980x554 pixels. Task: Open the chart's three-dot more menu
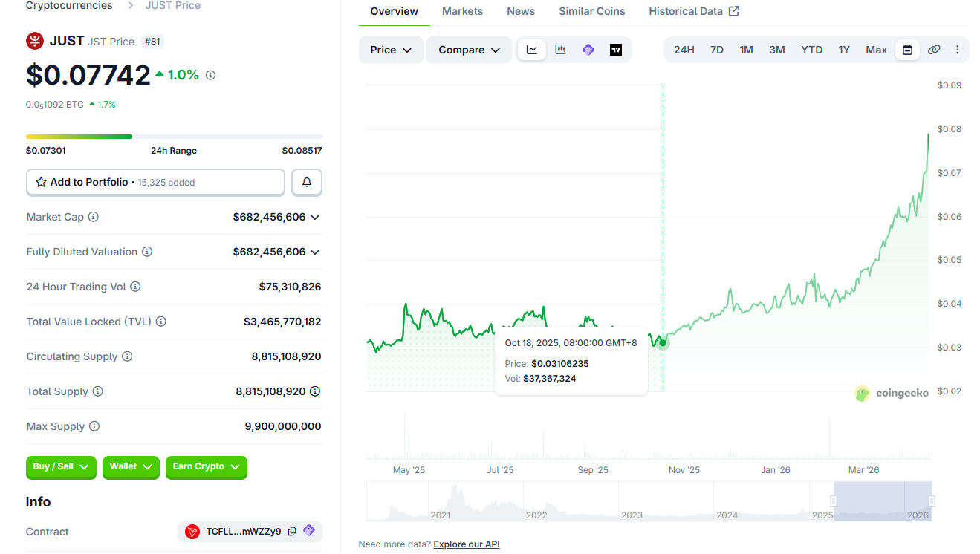957,50
